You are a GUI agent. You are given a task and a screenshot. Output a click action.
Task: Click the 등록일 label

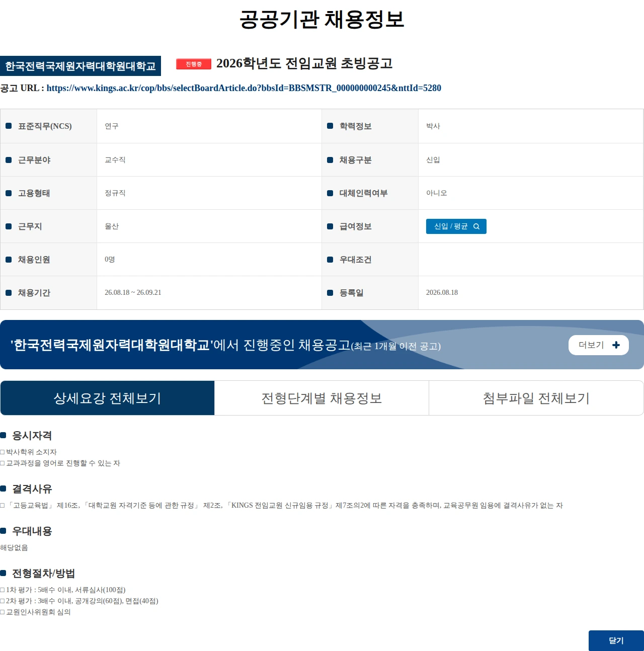tap(351, 293)
